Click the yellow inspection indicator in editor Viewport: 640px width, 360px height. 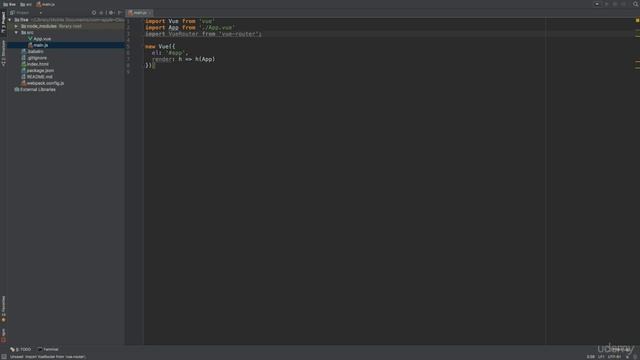pyautogui.click(x=637, y=20)
